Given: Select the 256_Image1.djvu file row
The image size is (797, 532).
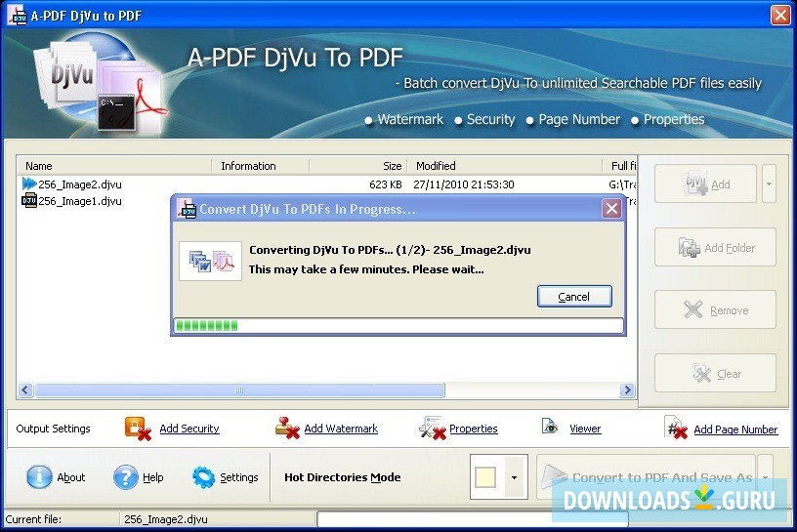Looking at the screenshot, I should tap(94, 201).
